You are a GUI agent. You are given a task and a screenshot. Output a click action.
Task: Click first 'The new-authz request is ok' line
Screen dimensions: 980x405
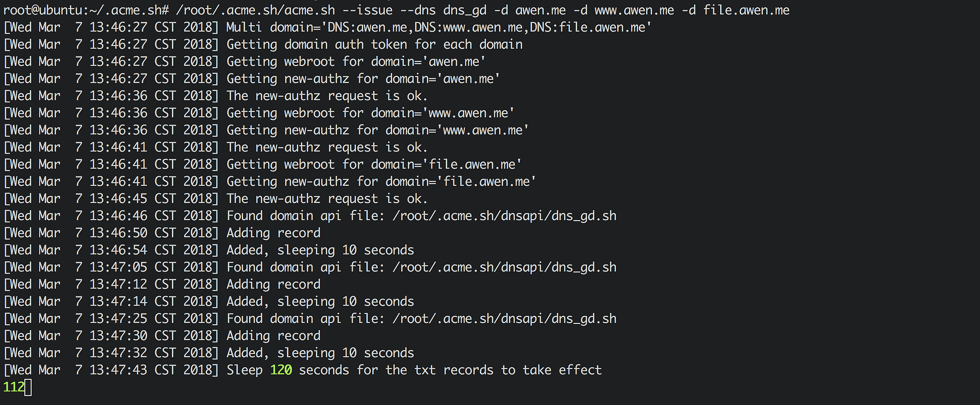point(327,96)
